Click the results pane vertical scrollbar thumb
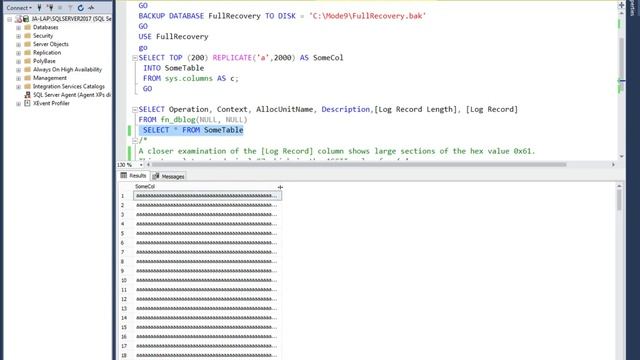640x360 pixels. point(619,200)
